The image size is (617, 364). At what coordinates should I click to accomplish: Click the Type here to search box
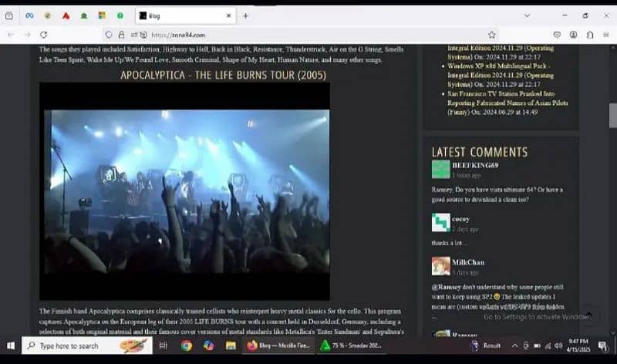tap(87, 345)
